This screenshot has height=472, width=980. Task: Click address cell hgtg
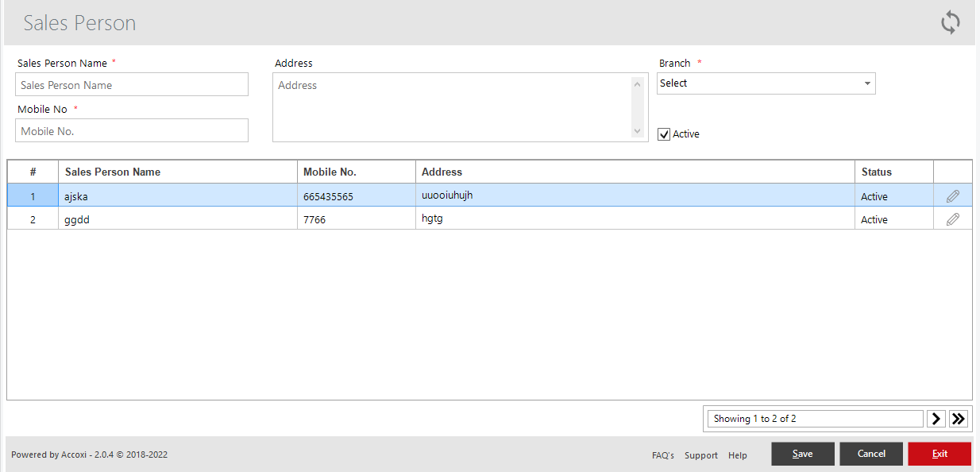click(x=635, y=219)
